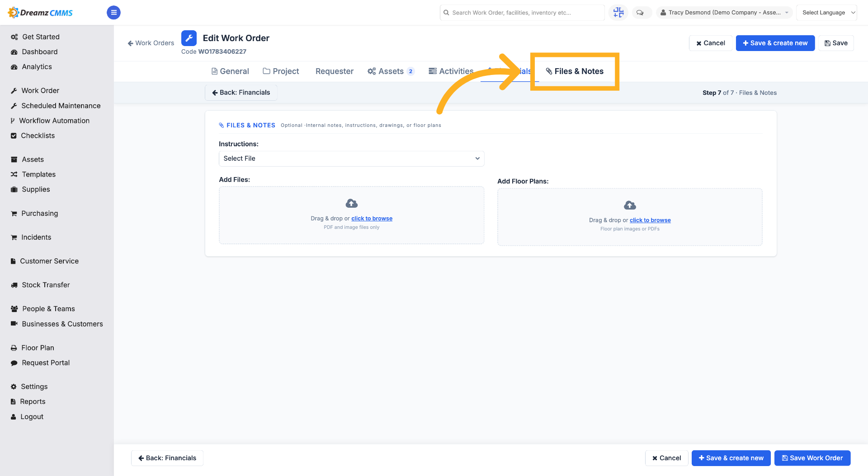Click the Edit Work Order wrench icon
Image resolution: width=868 pixels, height=476 pixels.
coord(189,38)
